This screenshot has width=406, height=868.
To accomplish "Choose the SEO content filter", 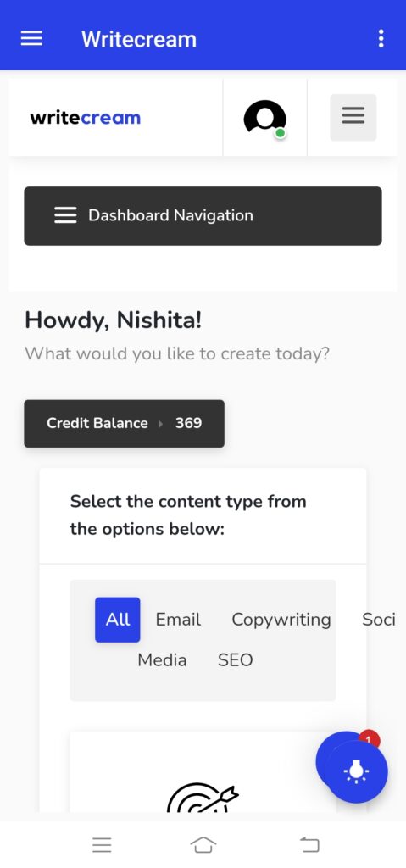I will point(235,659).
